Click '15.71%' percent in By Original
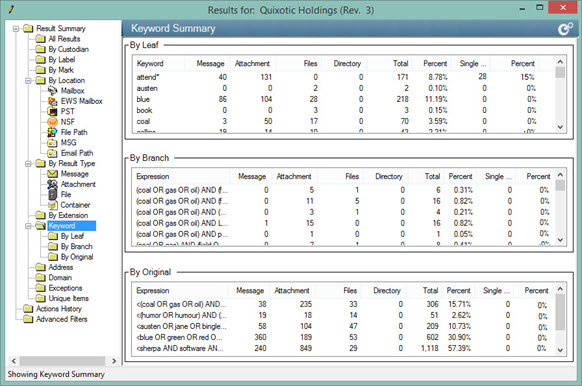The image size is (582, 386). [460, 304]
